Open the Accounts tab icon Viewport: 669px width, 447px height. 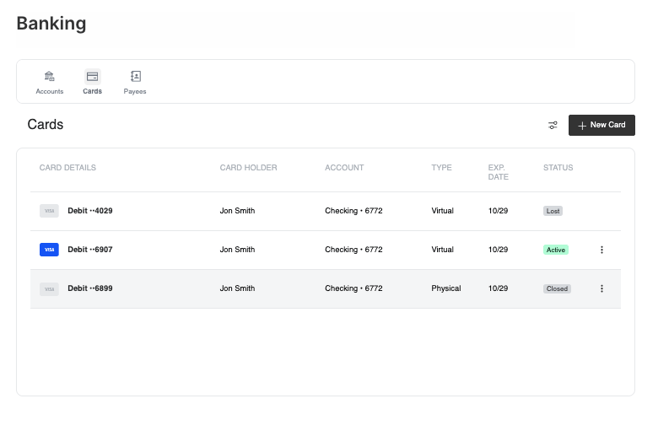click(x=49, y=77)
